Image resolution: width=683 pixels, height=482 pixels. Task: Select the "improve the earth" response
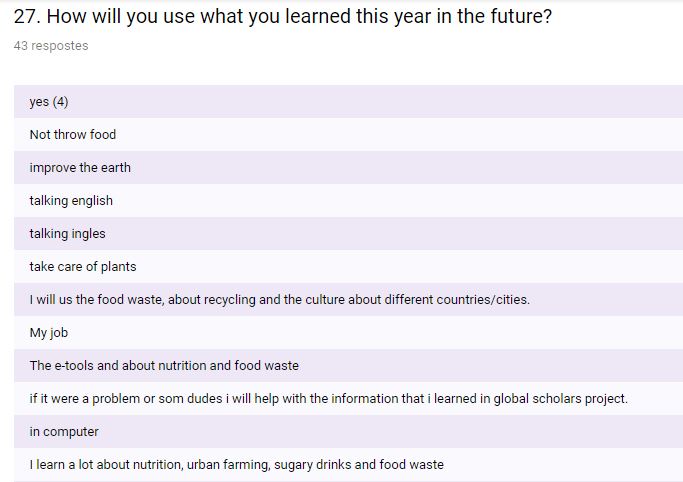[x=80, y=168]
